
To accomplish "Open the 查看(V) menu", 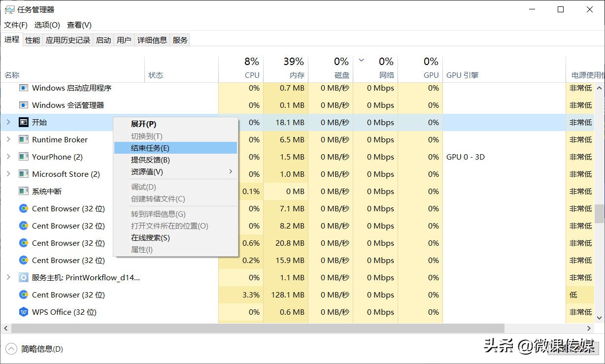I will (79, 25).
